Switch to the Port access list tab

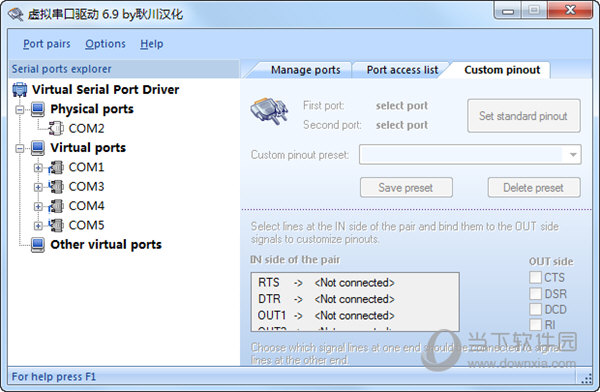coord(402,70)
